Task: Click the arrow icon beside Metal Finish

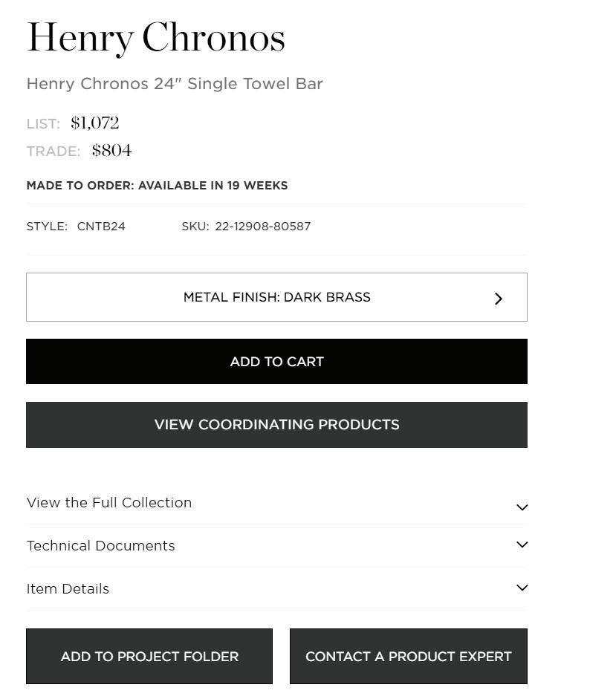Action: pyautogui.click(x=499, y=299)
